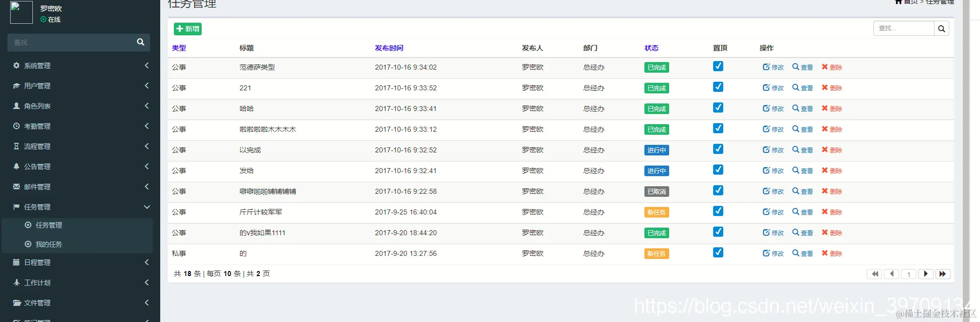Image resolution: width=980 pixels, height=322 pixels.
Task: Edit the 范德萨类型 task
Action: [773, 67]
